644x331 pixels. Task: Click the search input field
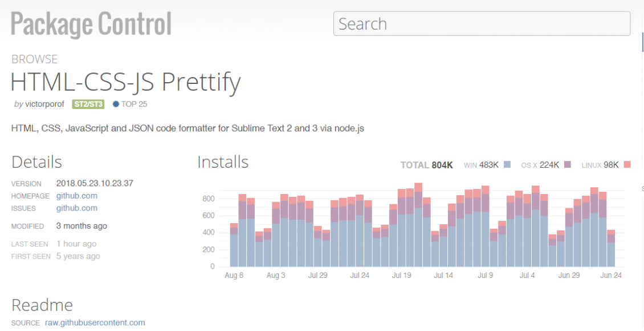click(x=482, y=23)
